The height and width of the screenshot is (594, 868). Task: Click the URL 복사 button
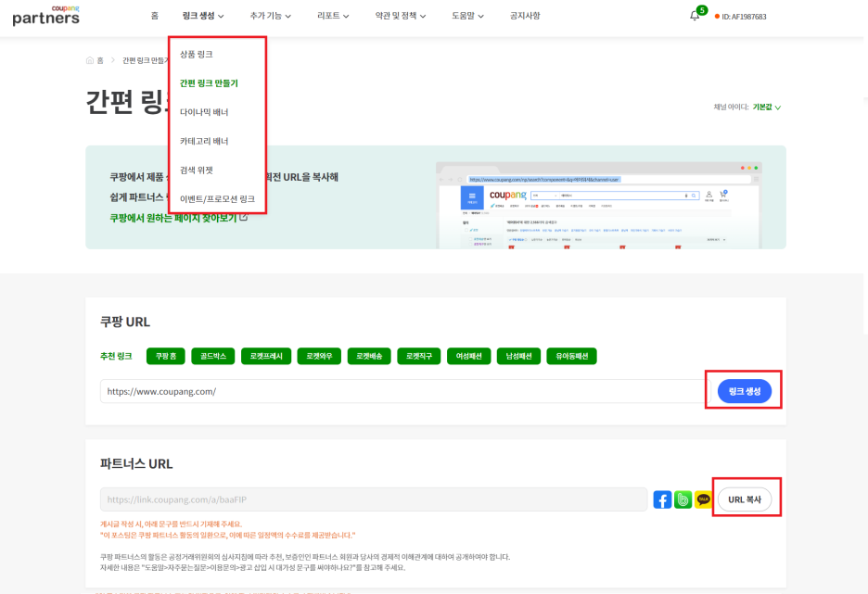(x=744, y=499)
